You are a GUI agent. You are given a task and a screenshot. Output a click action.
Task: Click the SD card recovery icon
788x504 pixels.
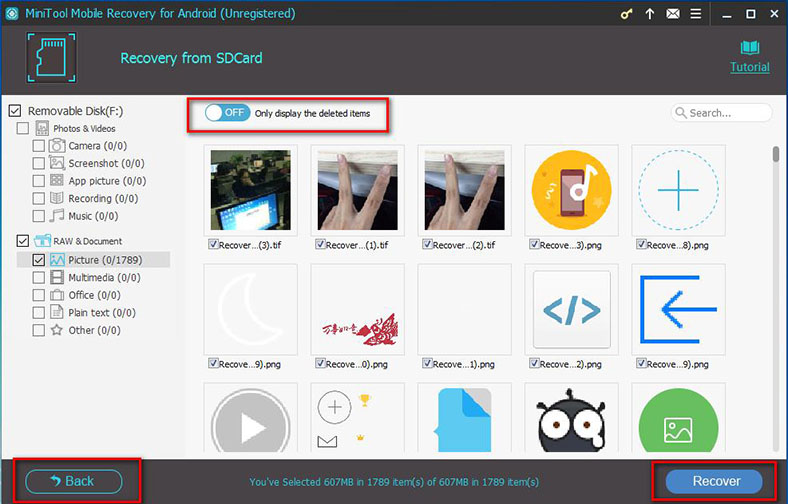(51, 57)
